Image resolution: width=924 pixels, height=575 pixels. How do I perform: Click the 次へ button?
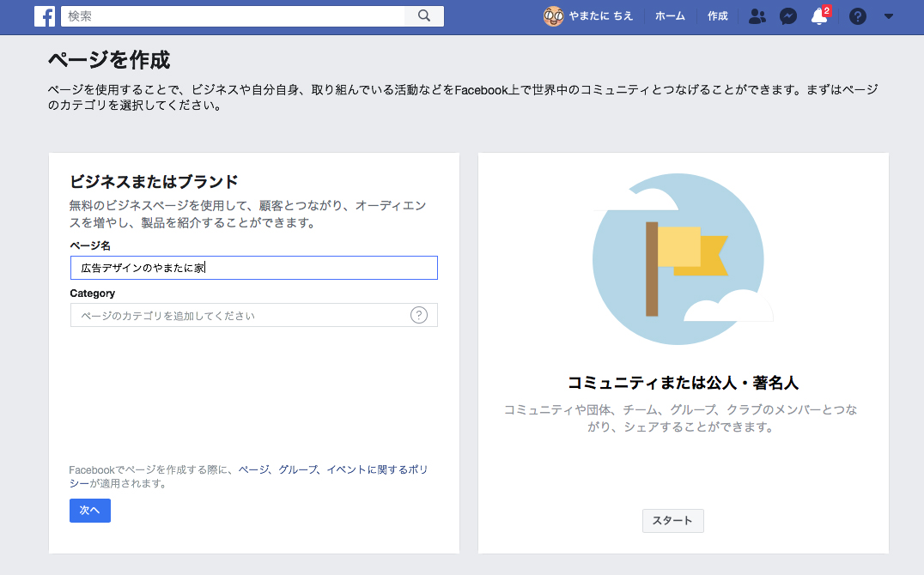pyautogui.click(x=90, y=510)
